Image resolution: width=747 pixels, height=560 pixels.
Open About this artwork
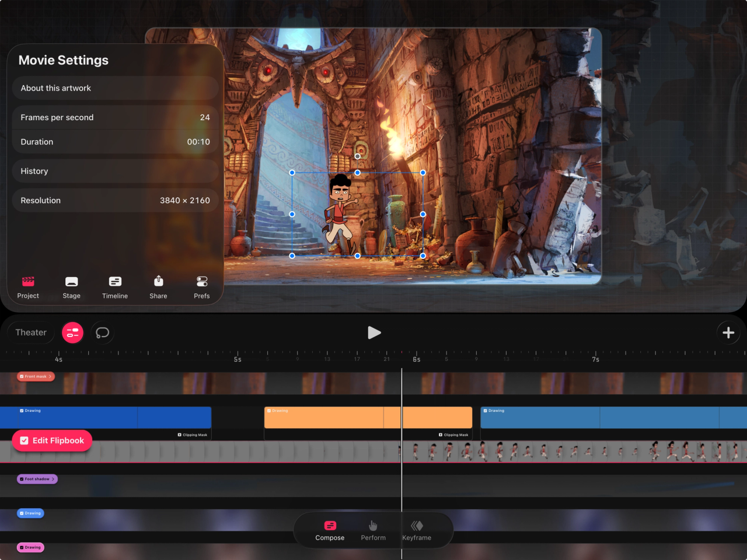(x=115, y=88)
